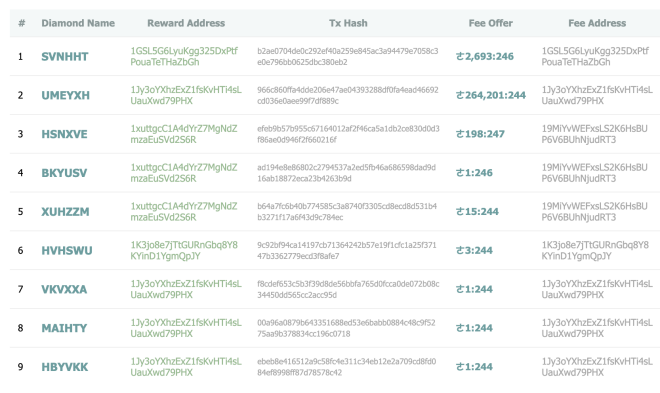Viewport: 660px width, 393px height.
Task: Open reward address for HSNXVE row
Action: [184, 134]
